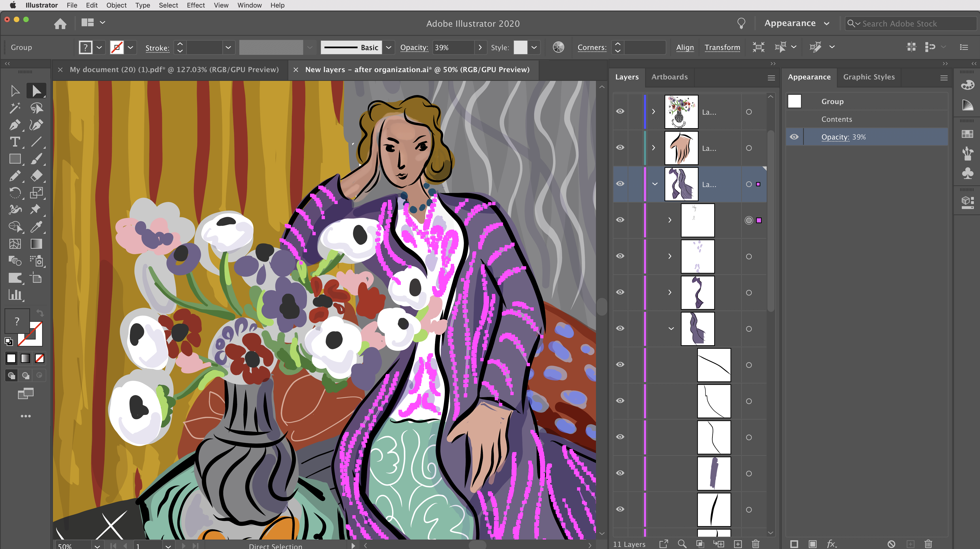Viewport: 980px width, 549px height.
Task: Collapse the selected purple robe layer
Action: tap(655, 184)
